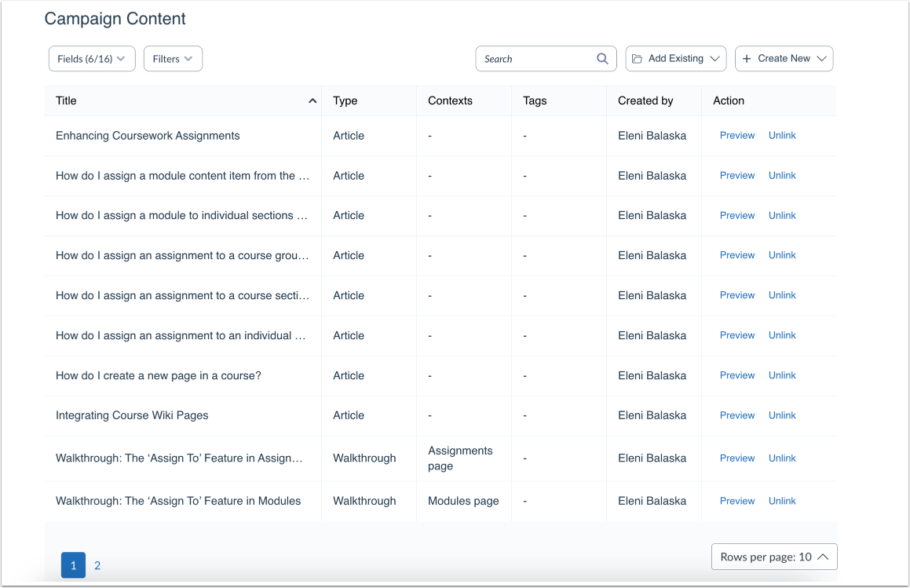Expand the Filters dropdown
The image size is (910, 588).
173,59
